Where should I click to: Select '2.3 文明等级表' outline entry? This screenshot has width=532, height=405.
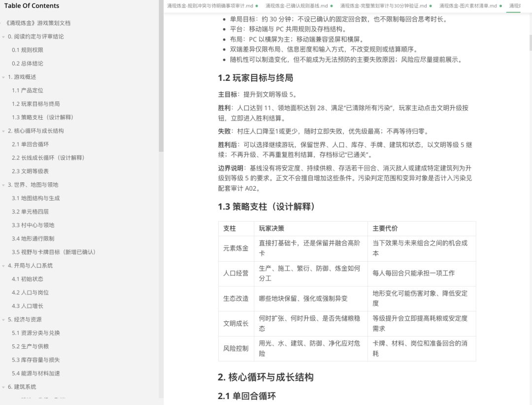tap(30, 171)
